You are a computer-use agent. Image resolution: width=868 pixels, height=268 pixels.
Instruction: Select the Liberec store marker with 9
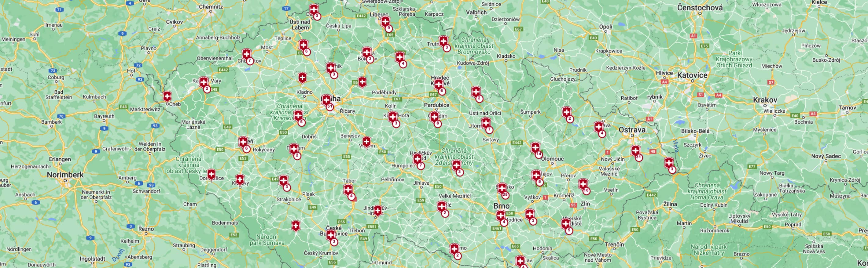pos(386,23)
